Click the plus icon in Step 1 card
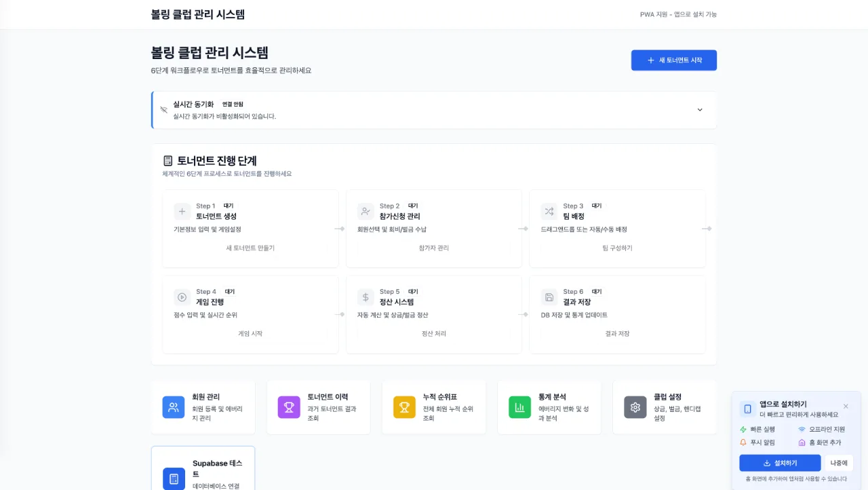The width and height of the screenshot is (868, 490). coord(182,211)
